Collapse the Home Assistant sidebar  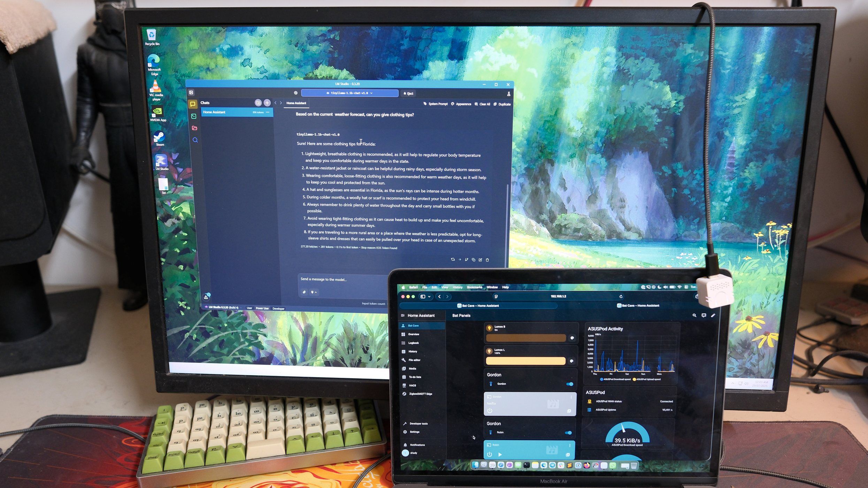coord(402,315)
